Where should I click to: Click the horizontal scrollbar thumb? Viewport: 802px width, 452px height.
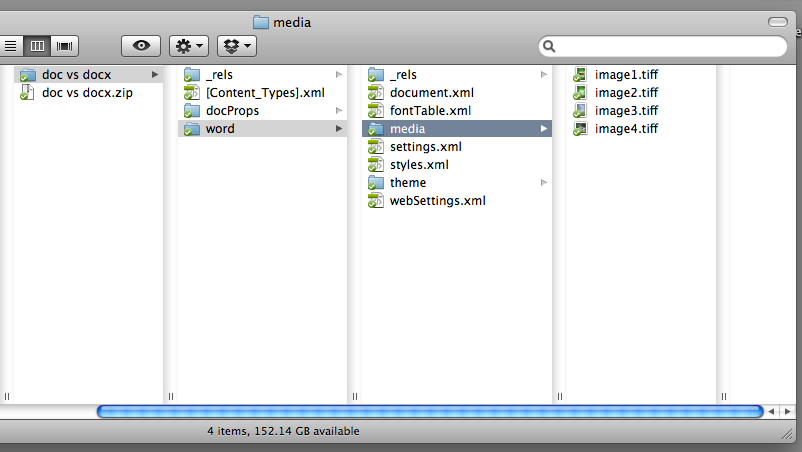click(430, 411)
